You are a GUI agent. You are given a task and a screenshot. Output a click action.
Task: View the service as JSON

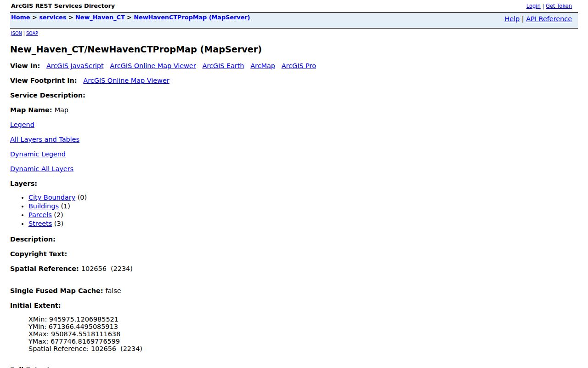[16, 33]
